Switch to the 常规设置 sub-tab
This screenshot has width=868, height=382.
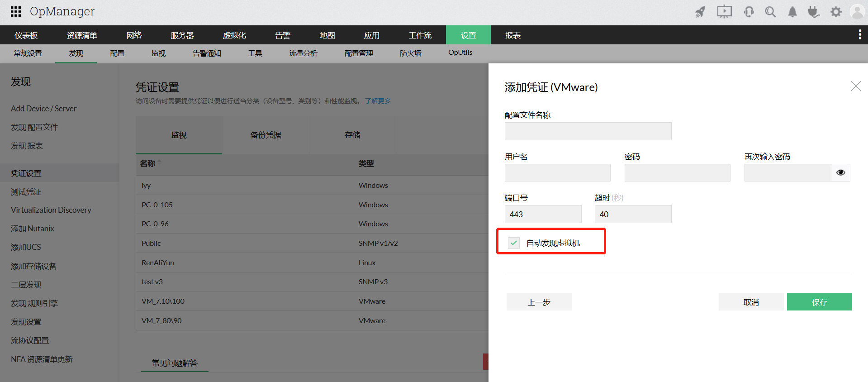(x=28, y=53)
